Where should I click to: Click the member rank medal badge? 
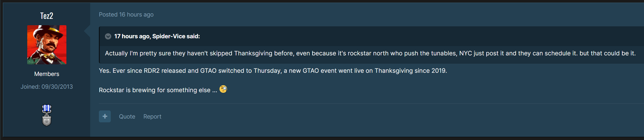tap(47, 115)
